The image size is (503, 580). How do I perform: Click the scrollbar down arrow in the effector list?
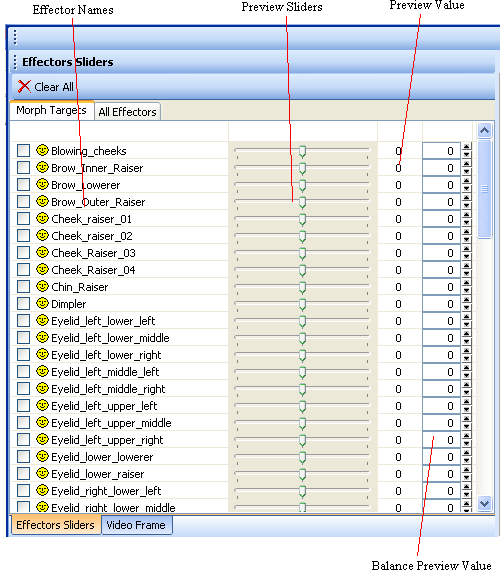click(484, 503)
